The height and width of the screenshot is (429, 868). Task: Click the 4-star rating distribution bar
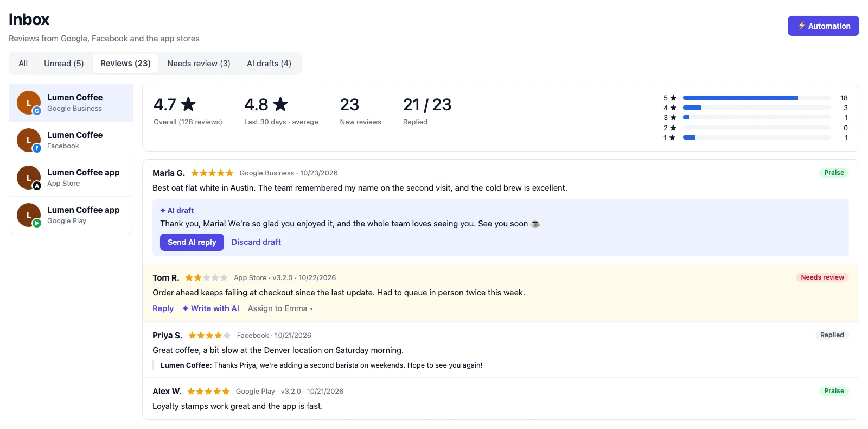[756, 108]
